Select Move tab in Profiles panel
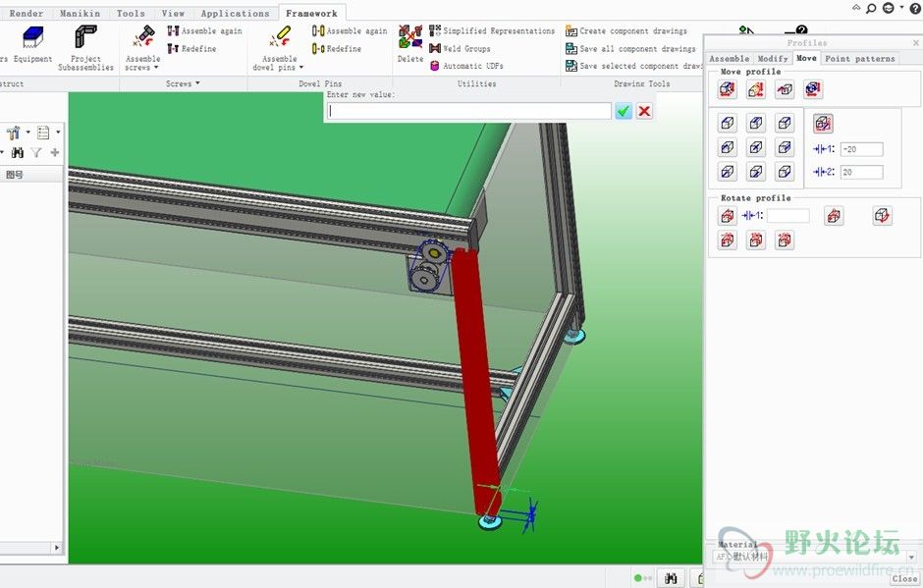The height and width of the screenshot is (588, 923). (806, 58)
